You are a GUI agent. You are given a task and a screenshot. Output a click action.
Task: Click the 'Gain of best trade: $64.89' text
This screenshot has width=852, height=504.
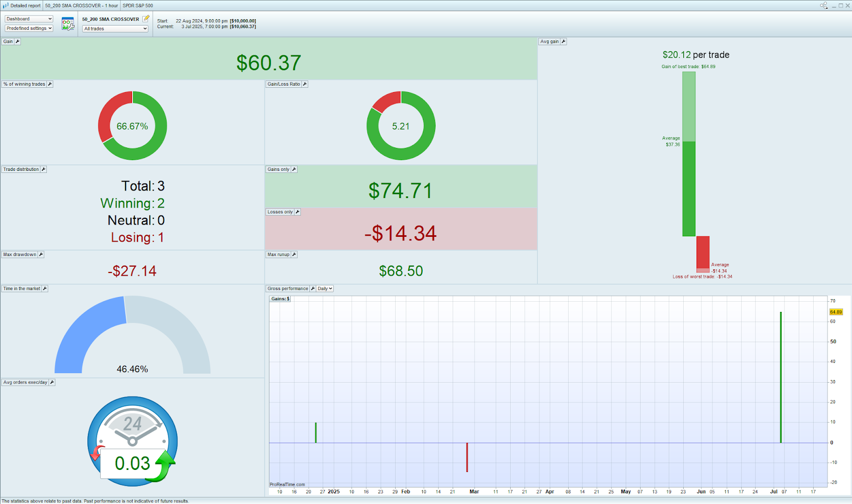pyautogui.click(x=689, y=67)
